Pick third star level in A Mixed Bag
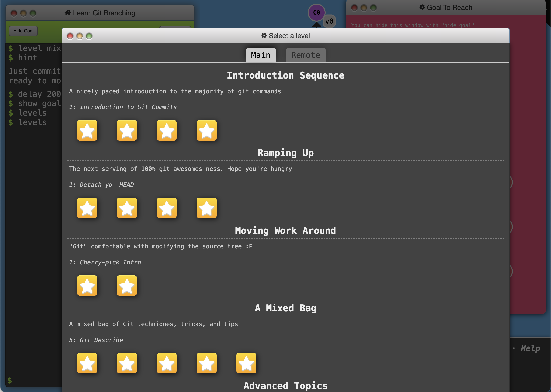This screenshot has width=551, height=392. (x=167, y=363)
